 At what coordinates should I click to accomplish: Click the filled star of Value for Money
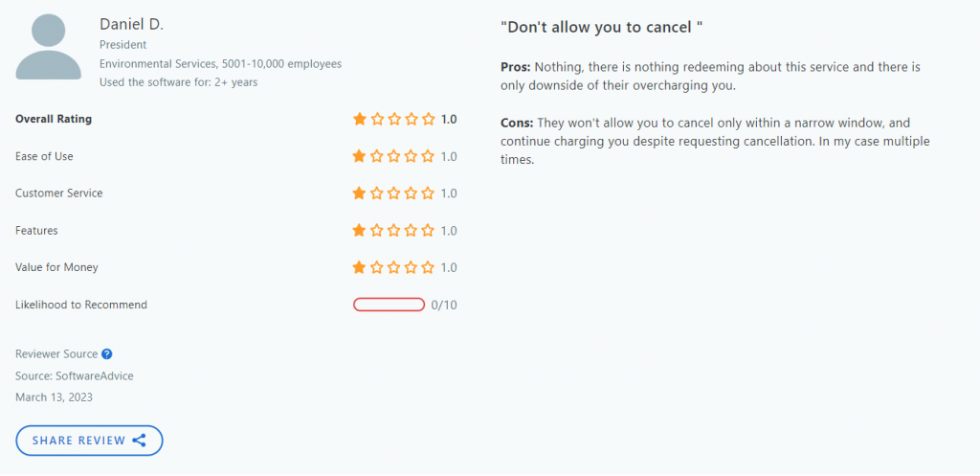[360, 268]
